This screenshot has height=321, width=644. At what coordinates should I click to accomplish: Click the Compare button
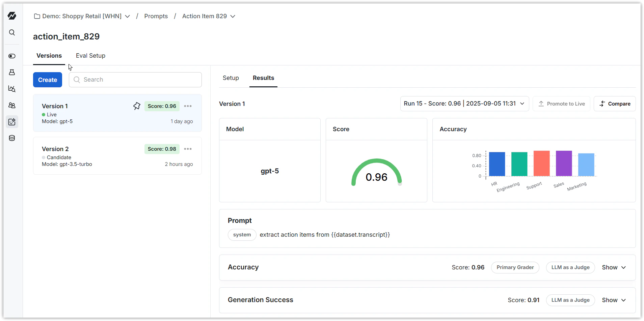click(x=615, y=104)
